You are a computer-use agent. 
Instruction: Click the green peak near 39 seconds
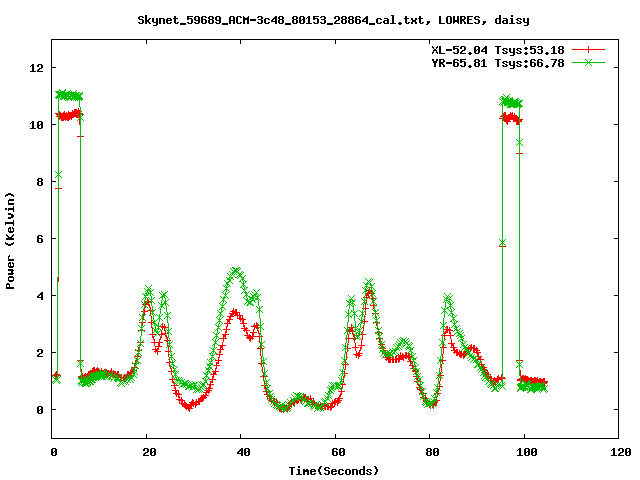click(236, 271)
